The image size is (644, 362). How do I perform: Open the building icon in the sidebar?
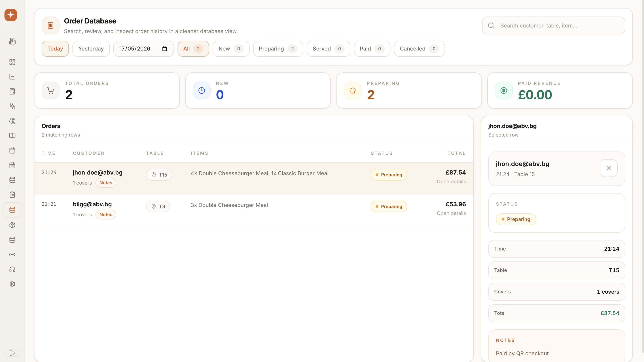click(12, 41)
